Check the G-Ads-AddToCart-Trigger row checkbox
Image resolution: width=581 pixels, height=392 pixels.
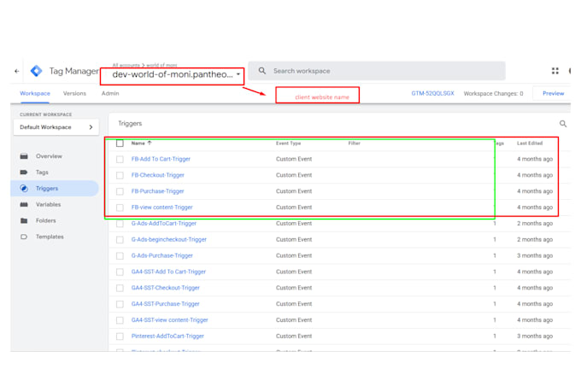[120, 224]
